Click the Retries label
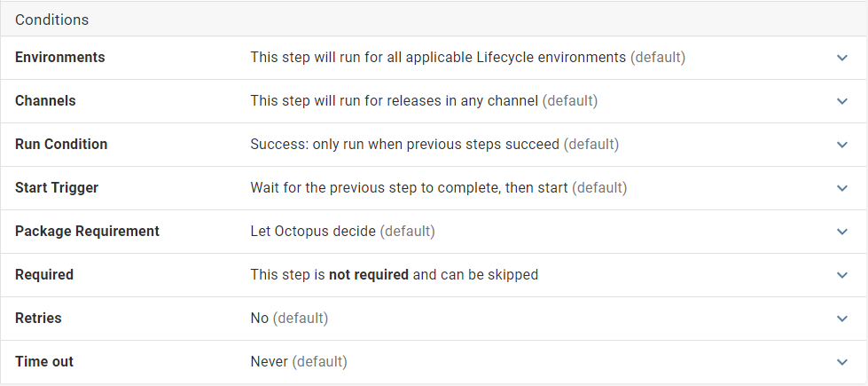Screen dimensions: 868x386 38,319
